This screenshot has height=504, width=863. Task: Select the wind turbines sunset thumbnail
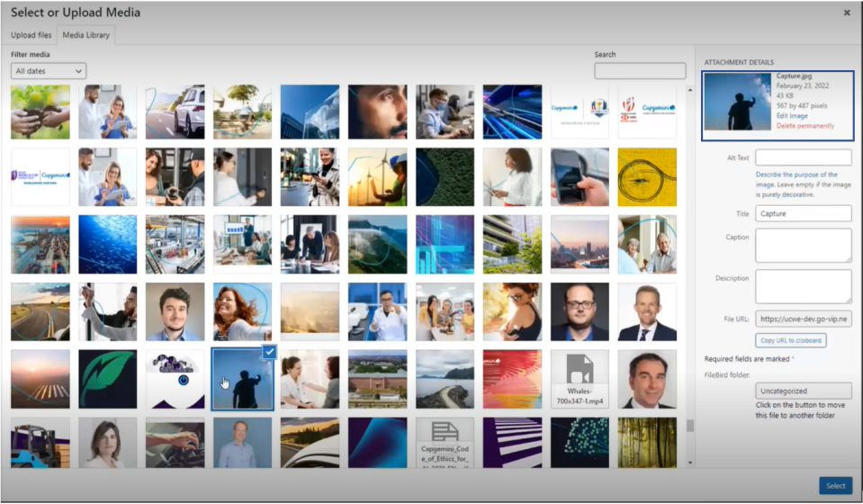click(377, 177)
